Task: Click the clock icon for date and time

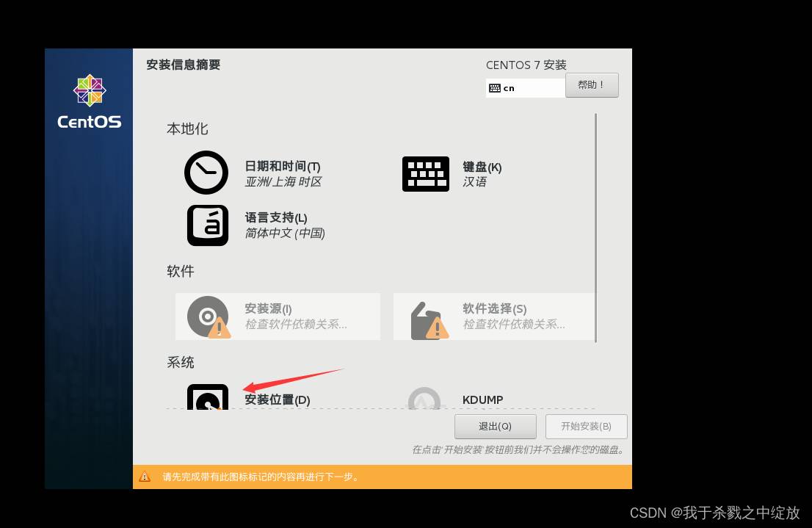Action: pyautogui.click(x=206, y=173)
